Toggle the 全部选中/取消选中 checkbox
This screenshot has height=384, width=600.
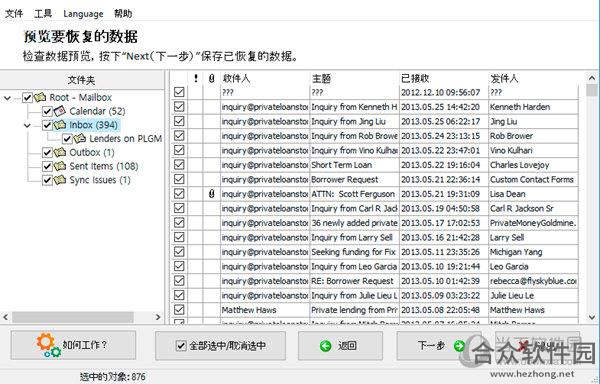(x=181, y=346)
